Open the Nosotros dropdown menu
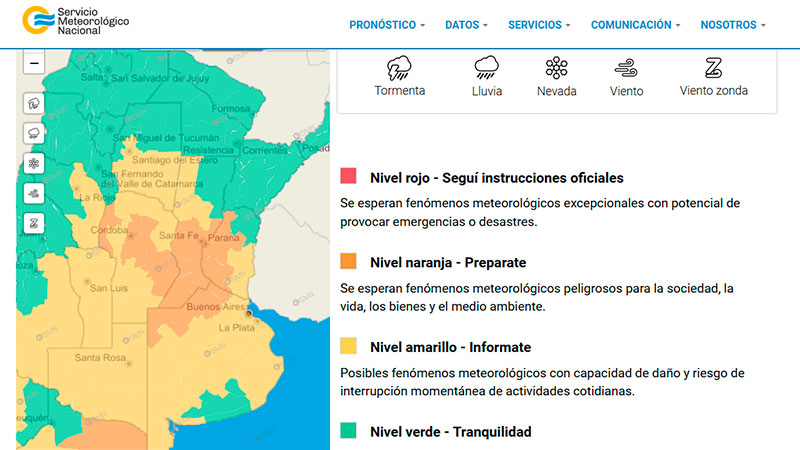Screen dimensions: 800x450 coord(733,25)
